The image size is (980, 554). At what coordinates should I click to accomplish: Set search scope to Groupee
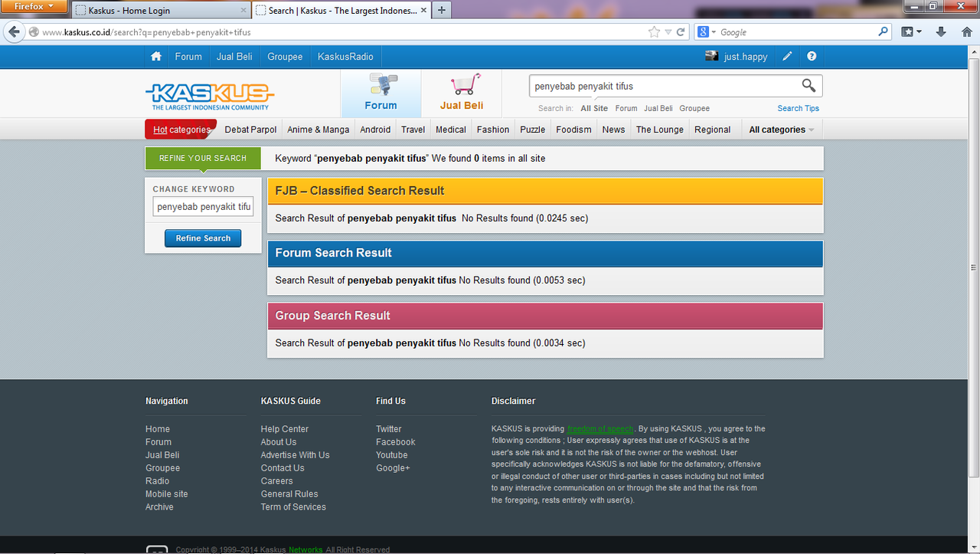coord(694,108)
